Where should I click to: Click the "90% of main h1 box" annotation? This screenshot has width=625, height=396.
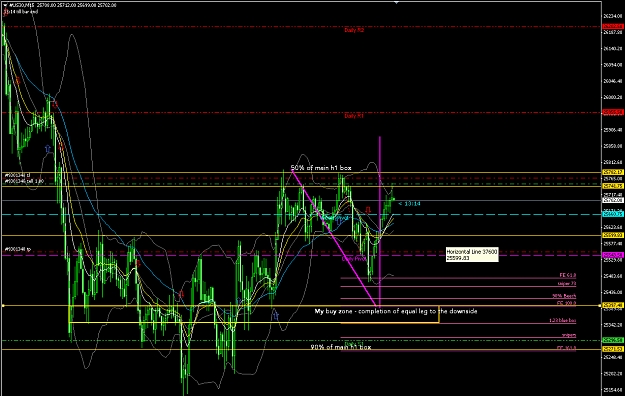pyautogui.click(x=341, y=347)
